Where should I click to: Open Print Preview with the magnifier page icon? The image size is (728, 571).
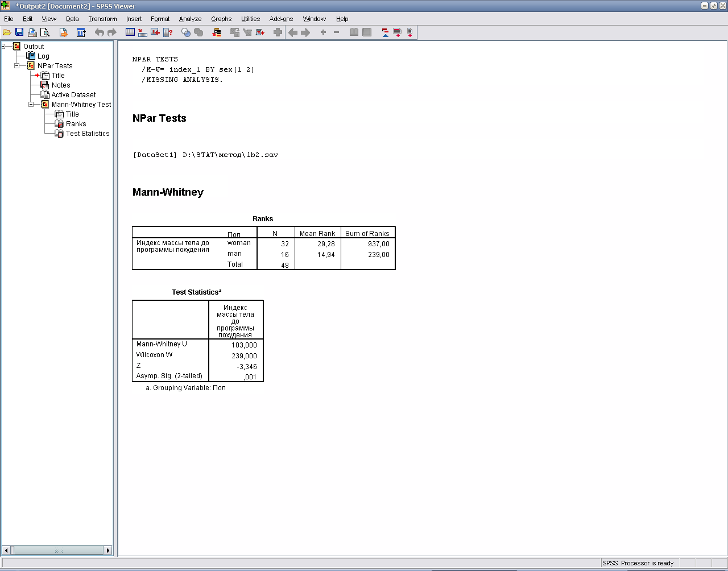pos(44,32)
